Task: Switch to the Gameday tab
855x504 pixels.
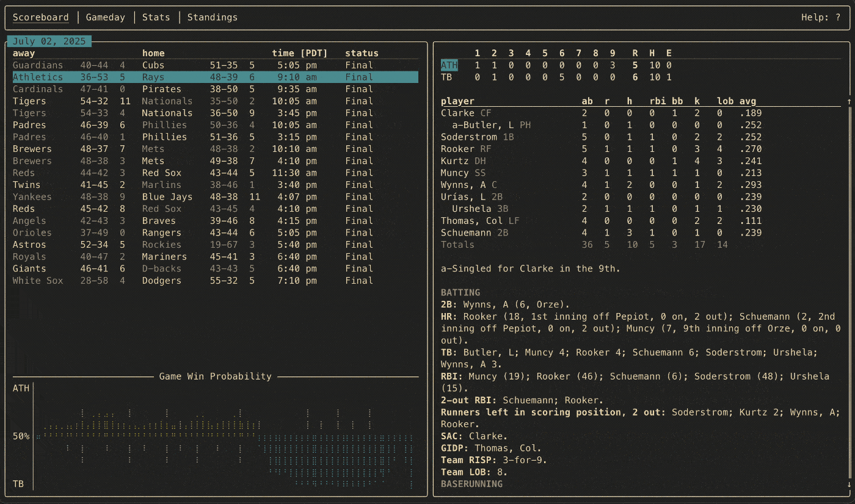Action: pos(105,17)
